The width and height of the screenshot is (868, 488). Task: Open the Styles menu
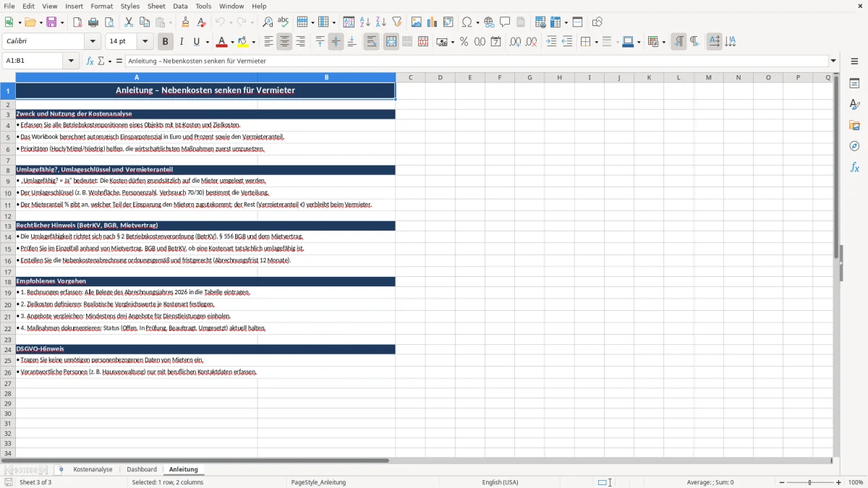(x=130, y=6)
